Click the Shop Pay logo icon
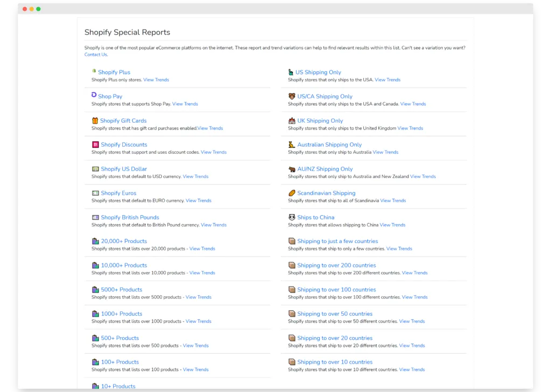Image resolution: width=551 pixels, height=392 pixels. [x=94, y=95]
